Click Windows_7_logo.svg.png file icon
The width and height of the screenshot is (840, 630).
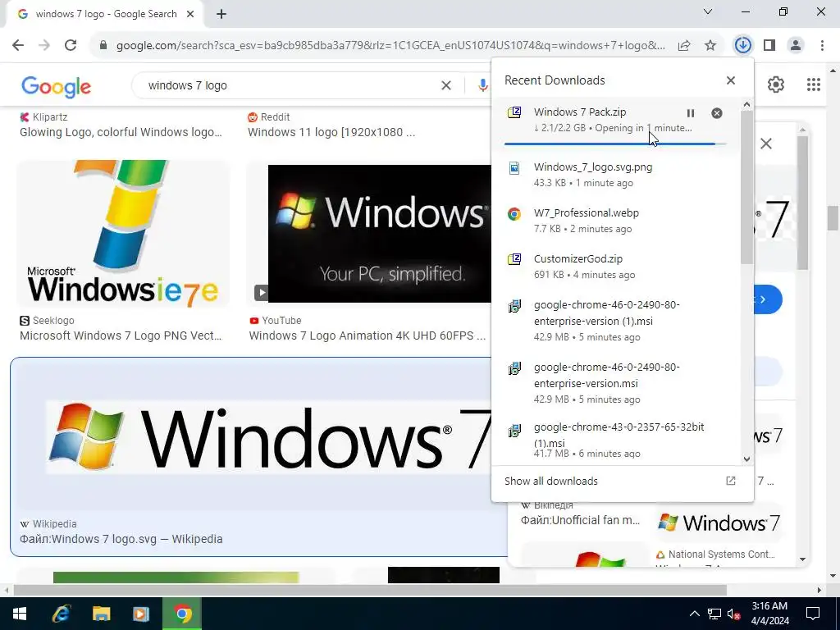(x=514, y=168)
